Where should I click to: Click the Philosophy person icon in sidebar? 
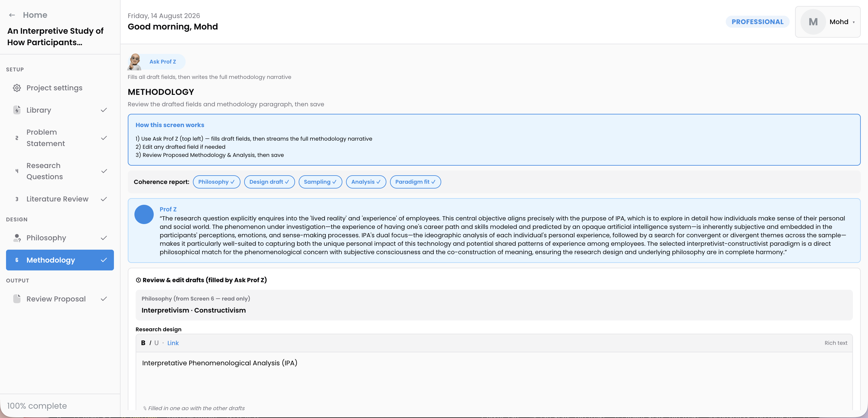17,238
